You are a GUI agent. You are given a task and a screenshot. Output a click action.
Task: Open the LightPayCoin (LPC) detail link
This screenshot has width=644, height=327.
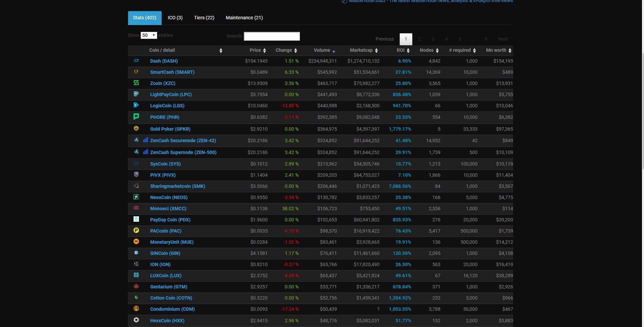[x=171, y=94]
